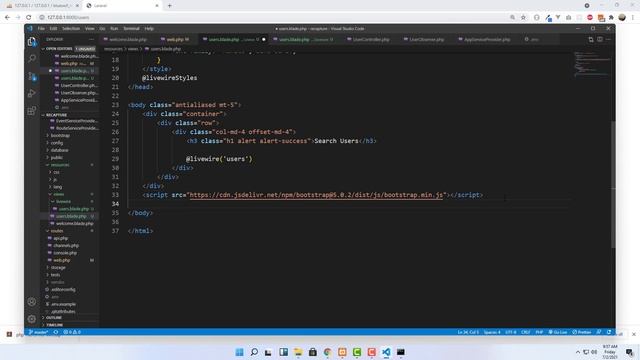This screenshot has height=360, width=640.
Task: Reload the page in Chrome
Action: [x=29, y=17]
